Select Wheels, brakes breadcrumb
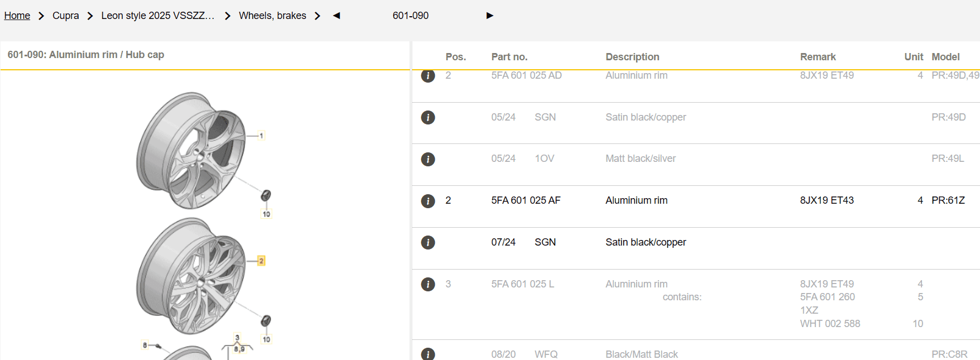The image size is (980, 360). point(273,16)
